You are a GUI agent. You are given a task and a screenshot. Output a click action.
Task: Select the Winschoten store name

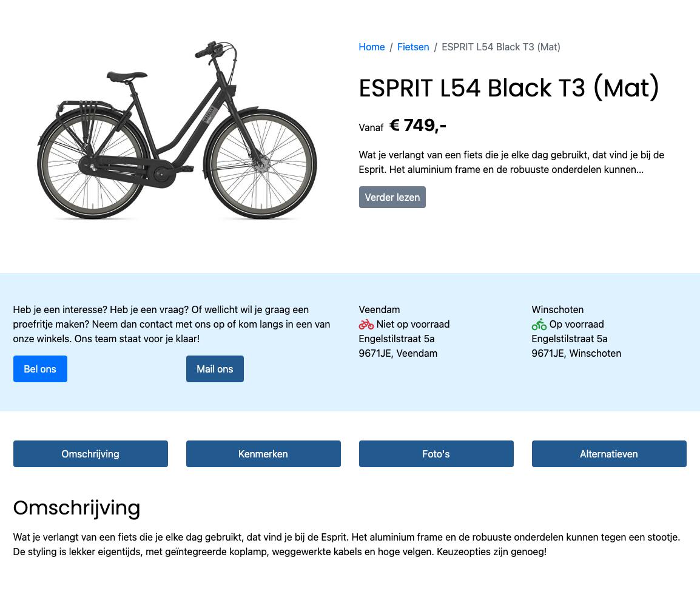coord(557,309)
